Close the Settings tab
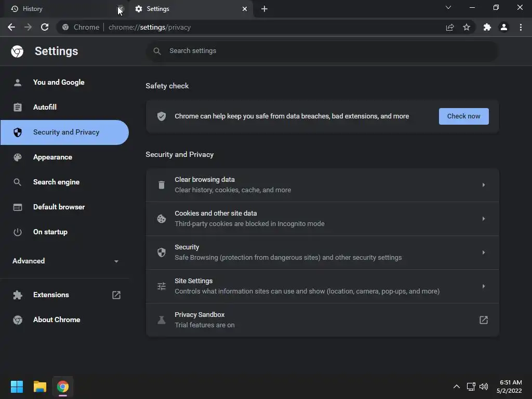532x399 pixels. 245,9
